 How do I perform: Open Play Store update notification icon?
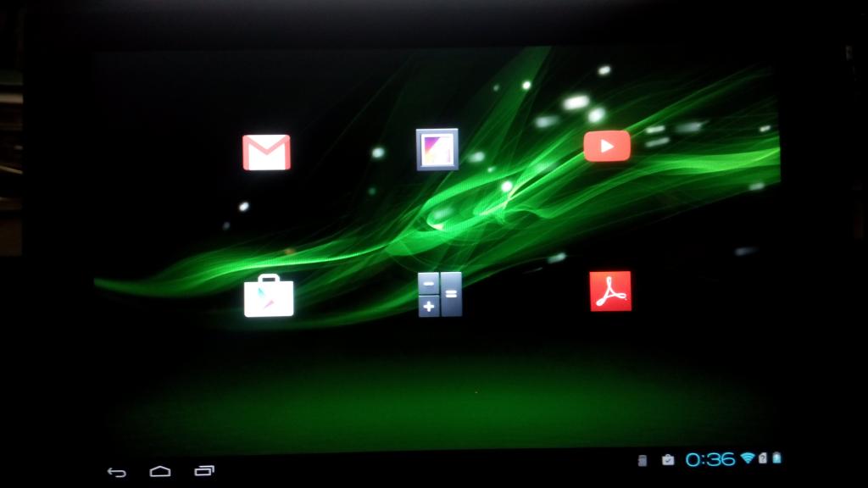tap(668, 460)
